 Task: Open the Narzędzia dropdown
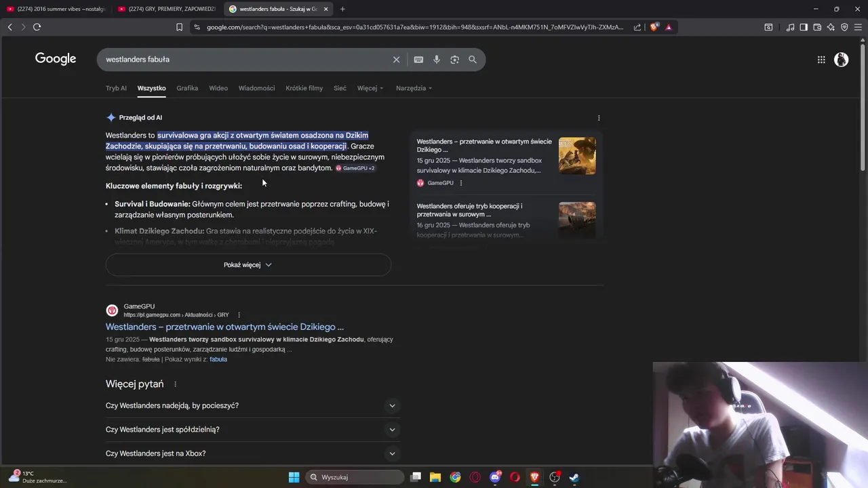coord(414,88)
